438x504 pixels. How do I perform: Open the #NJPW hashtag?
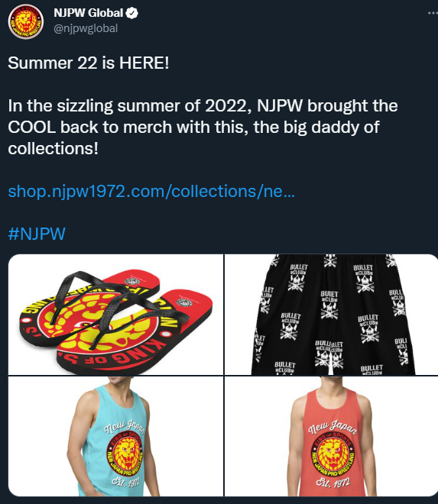click(37, 234)
